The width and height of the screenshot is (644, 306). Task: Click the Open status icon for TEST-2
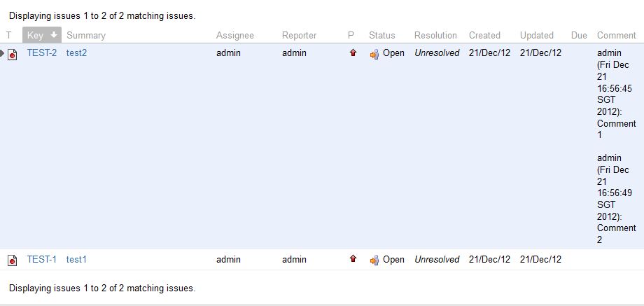click(374, 54)
